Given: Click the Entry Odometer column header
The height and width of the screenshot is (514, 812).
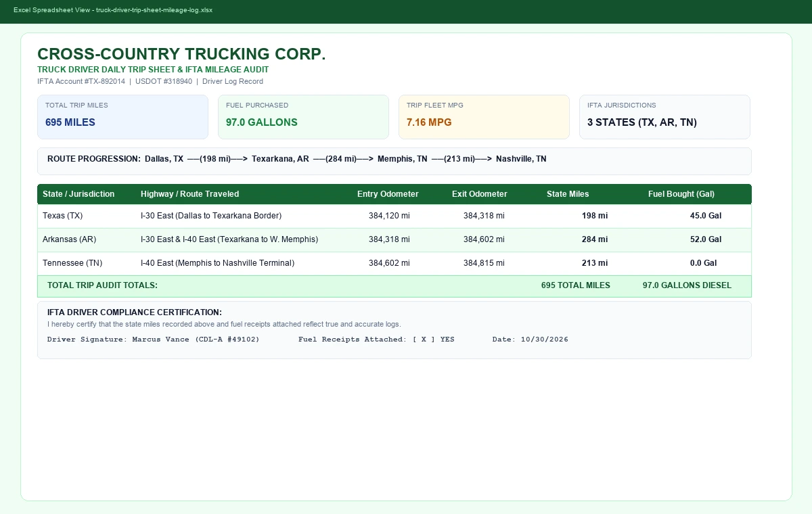Looking at the screenshot, I should (388, 194).
